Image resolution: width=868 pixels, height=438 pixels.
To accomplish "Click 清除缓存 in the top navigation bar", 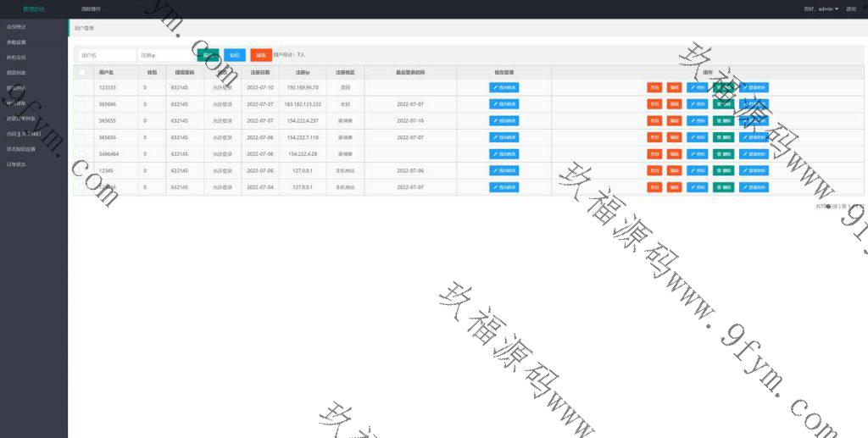I will click(x=91, y=8).
